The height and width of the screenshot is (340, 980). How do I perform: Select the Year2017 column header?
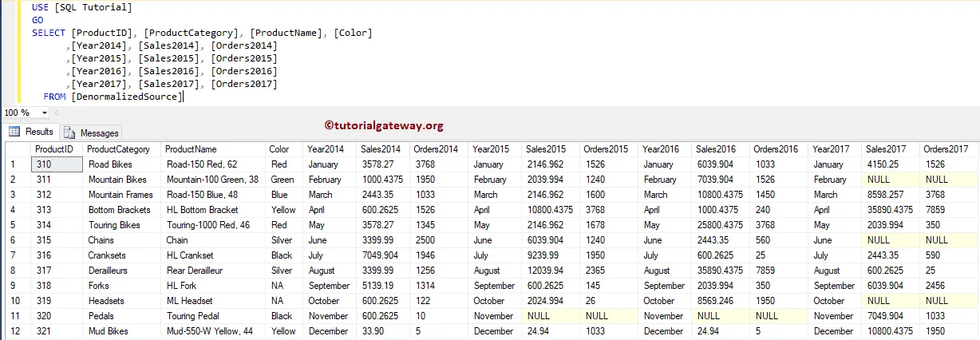click(x=834, y=149)
